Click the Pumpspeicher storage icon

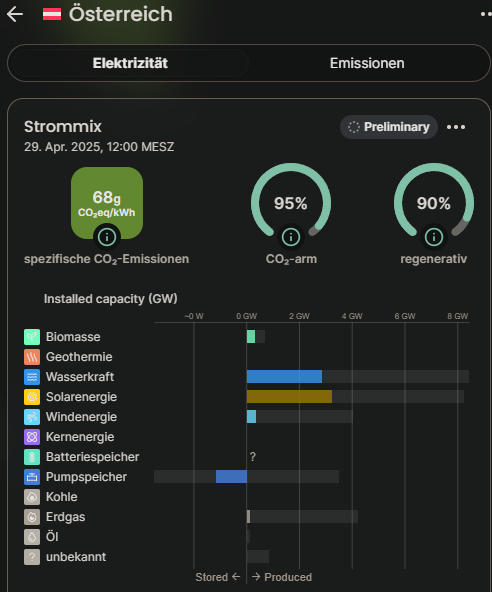point(32,477)
